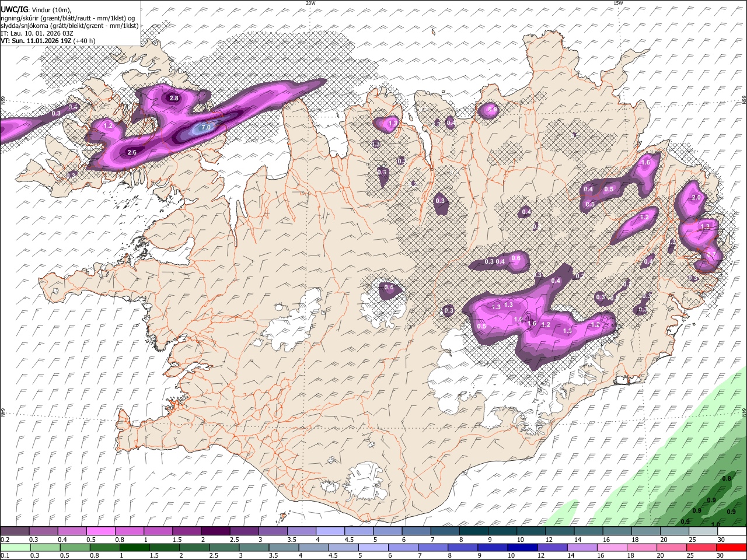Click the 1.0 value in green rain area
The height and width of the screenshot is (560, 747).
[x=715, y=524]
